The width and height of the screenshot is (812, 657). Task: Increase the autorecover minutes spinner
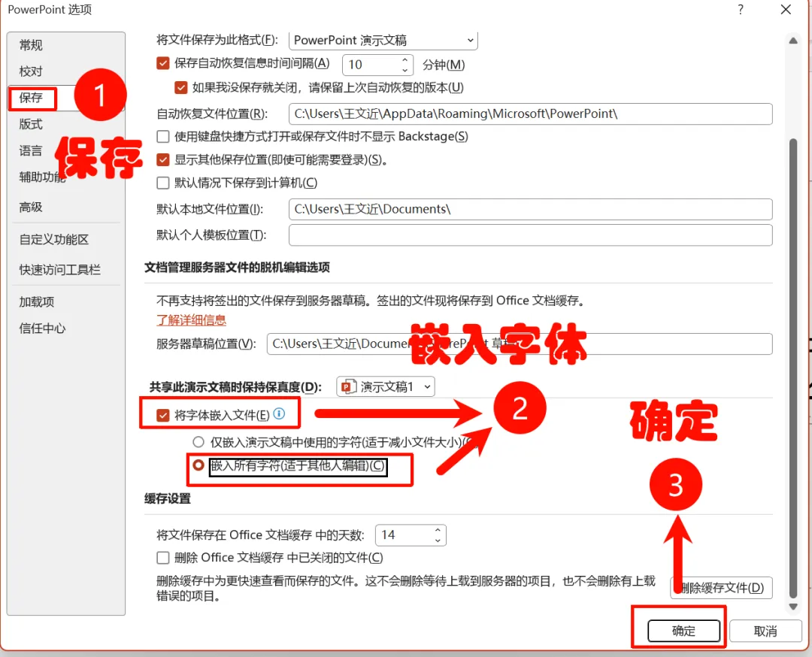(405, 60)
